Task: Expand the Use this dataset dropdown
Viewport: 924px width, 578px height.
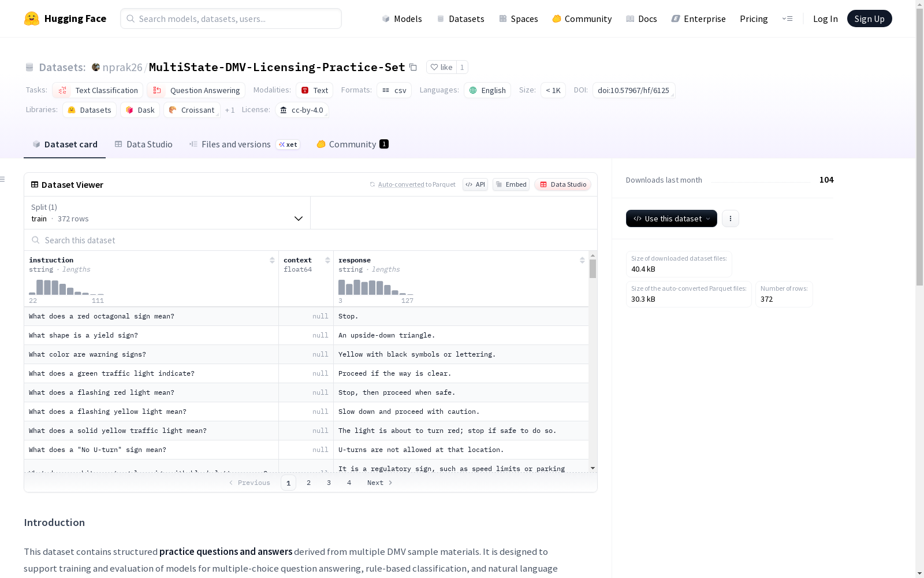Action: point(672,218)
